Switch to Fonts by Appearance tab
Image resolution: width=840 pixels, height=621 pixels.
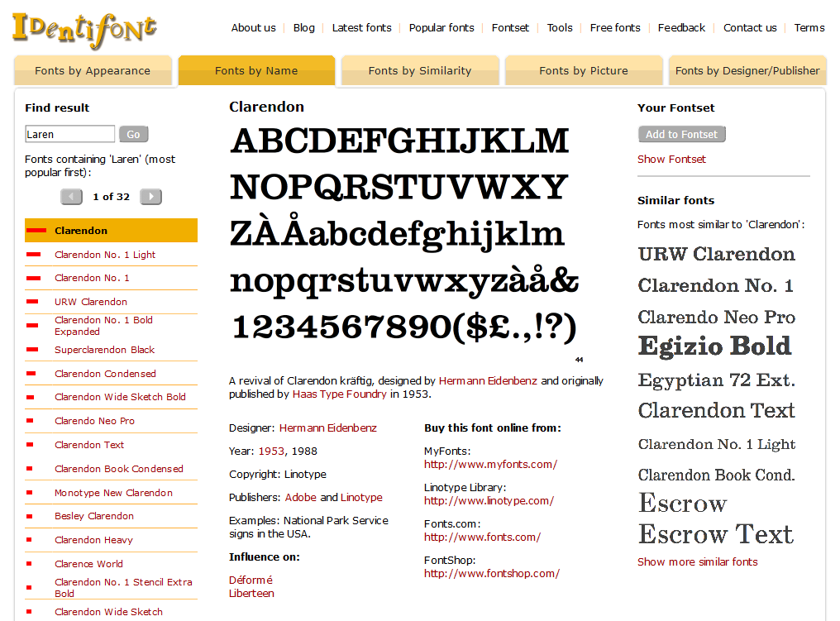pyautogui.click(x=93, y=71)
